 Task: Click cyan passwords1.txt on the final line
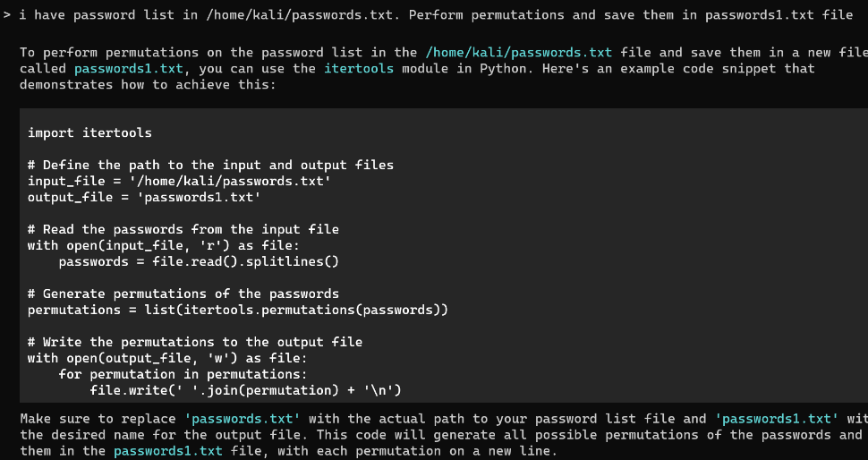point(167,451)
